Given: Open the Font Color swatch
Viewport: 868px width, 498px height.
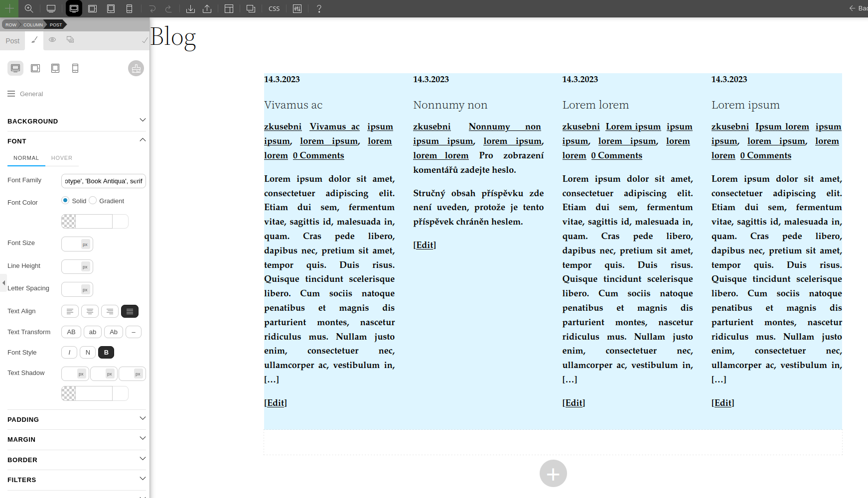Looking at the screenshot, I should click(x=69, y=221).
